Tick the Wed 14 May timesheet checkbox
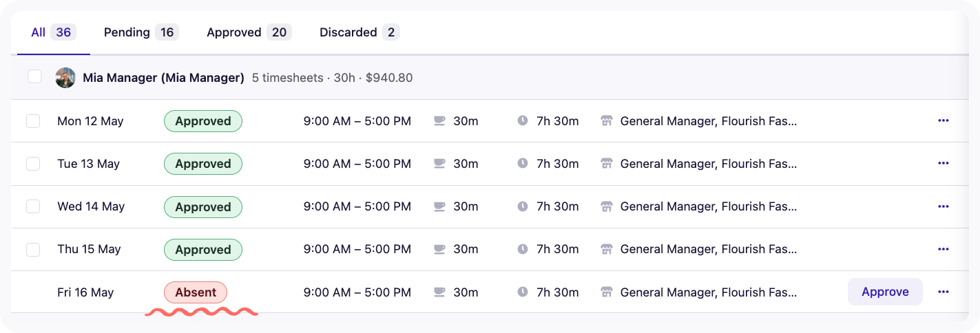This screenshot has width=980, height=333. pyautogui.click(x=33, y=206)
